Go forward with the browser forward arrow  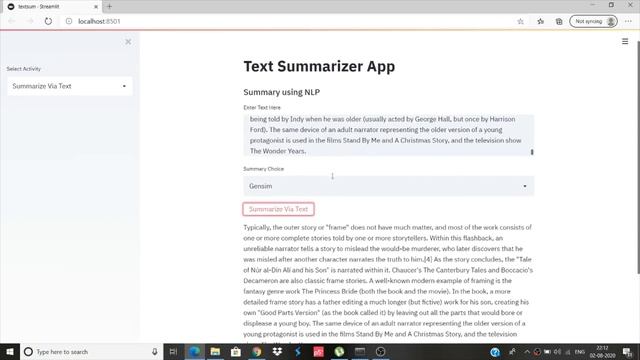point(30,21)
